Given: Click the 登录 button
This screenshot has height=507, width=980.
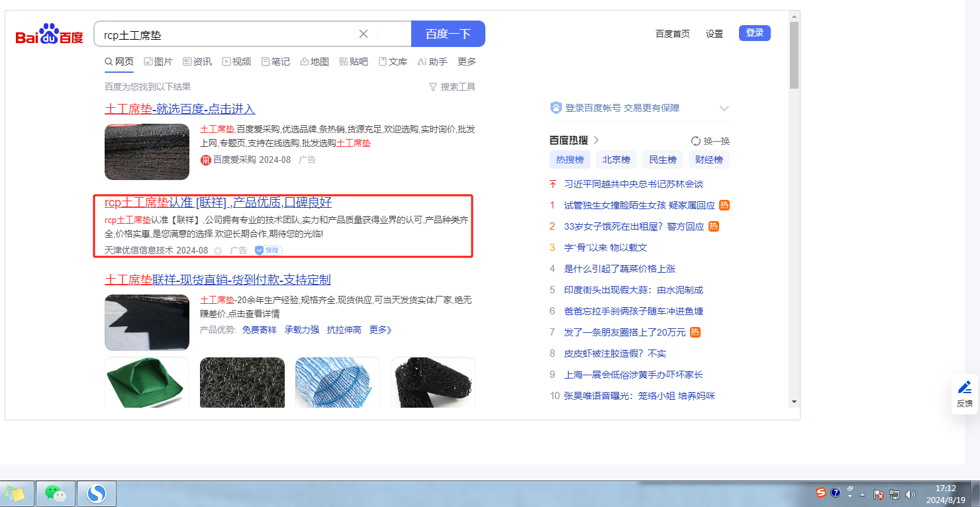Looking at the screenshot, I should [755, 33].
